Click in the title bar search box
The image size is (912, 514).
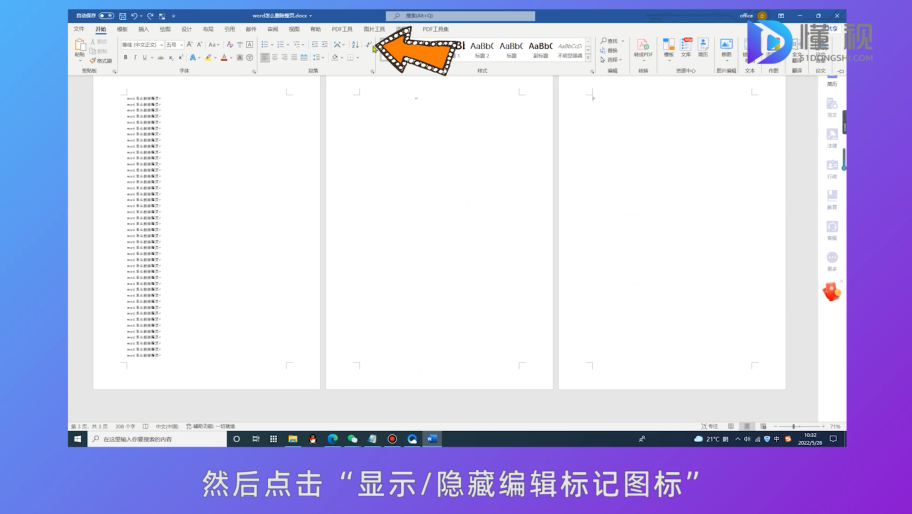461,16
